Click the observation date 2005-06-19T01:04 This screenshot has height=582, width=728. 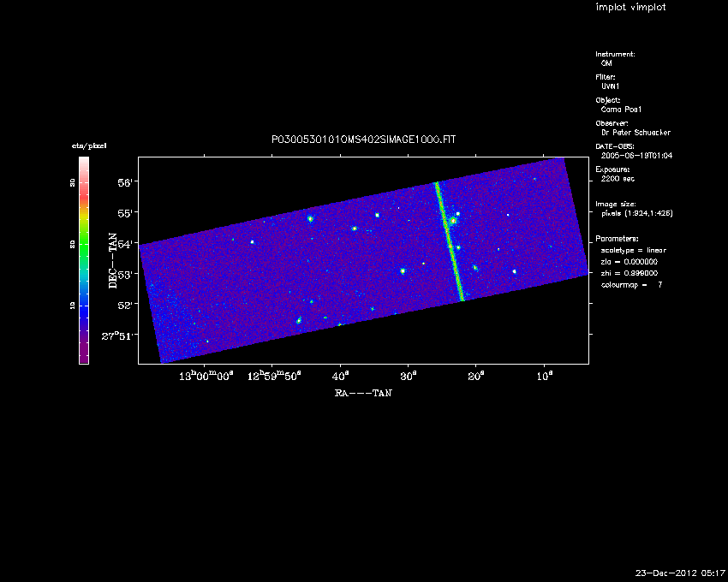coord(636,156)
